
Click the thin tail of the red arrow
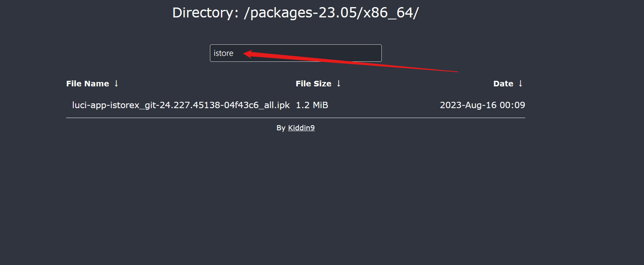[436, 70]
